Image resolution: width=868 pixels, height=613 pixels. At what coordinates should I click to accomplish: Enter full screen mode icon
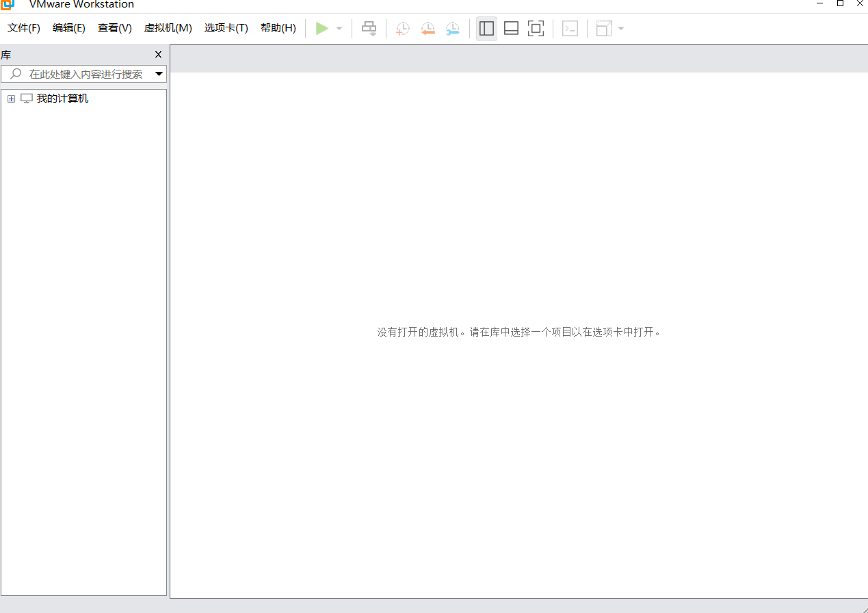pos(536,29)
